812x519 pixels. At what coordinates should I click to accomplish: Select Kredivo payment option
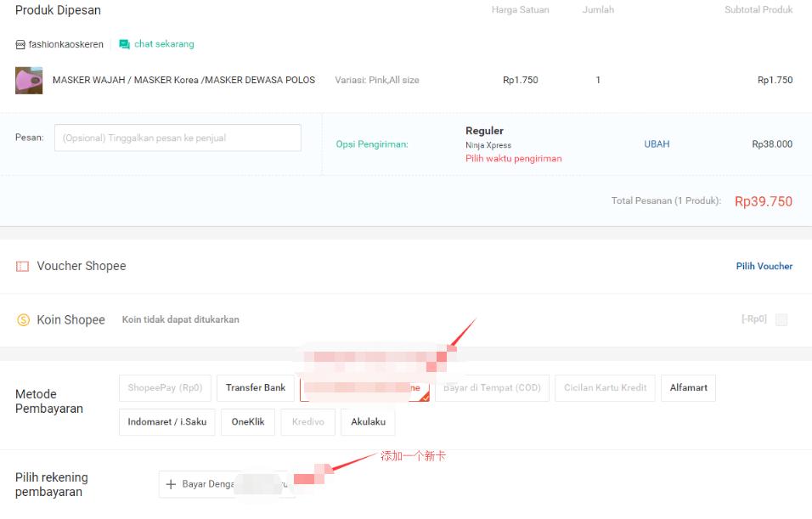tap(307, 422)
